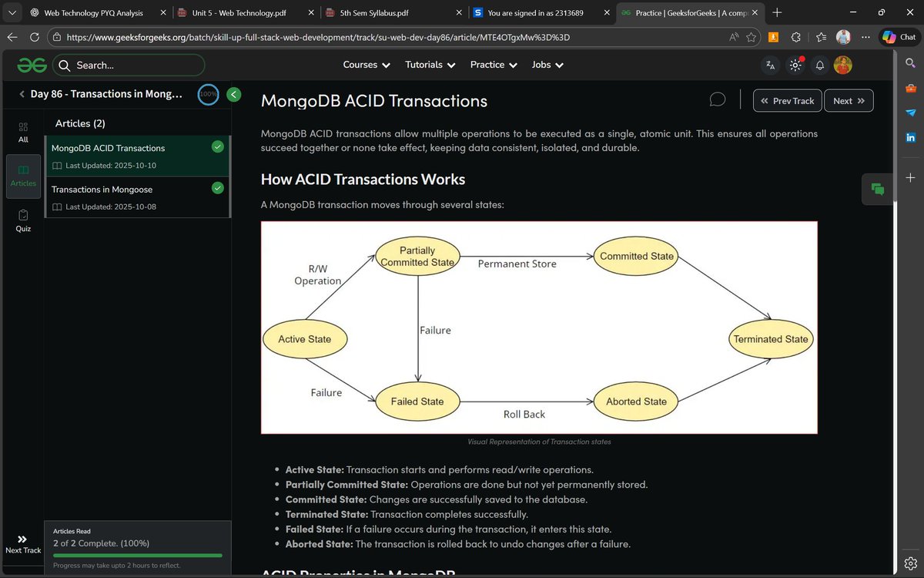
Task: Select the All sidebar section
Action: tap(23, 132)
